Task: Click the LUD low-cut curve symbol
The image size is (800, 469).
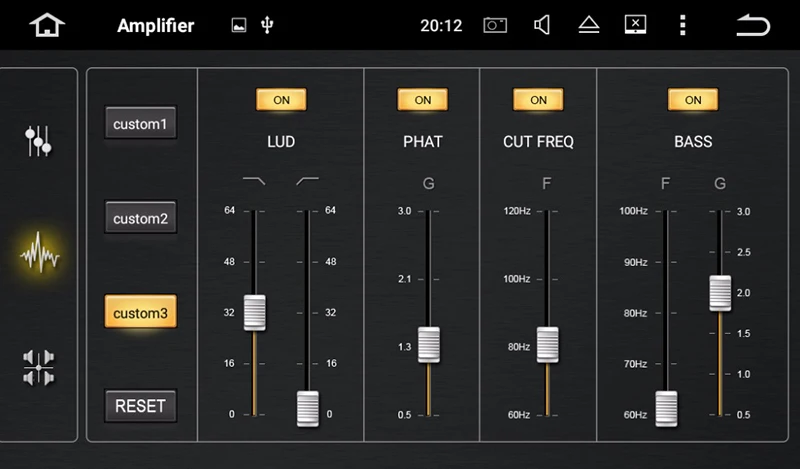Action: [308, 181]
